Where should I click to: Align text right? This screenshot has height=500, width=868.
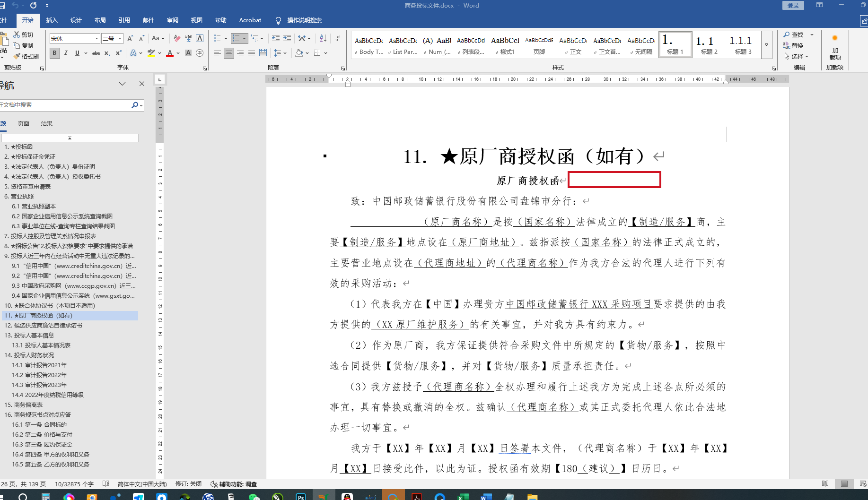click(240, 53)
